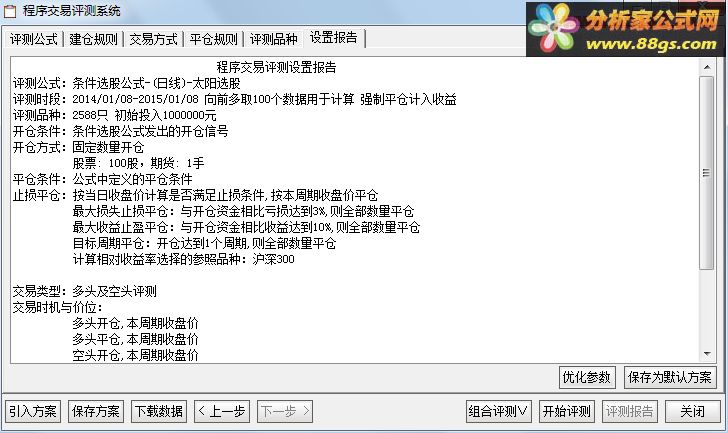Start evaluation with 开始评测 button
Screen dimensions: 728x433
pos(566,411)
